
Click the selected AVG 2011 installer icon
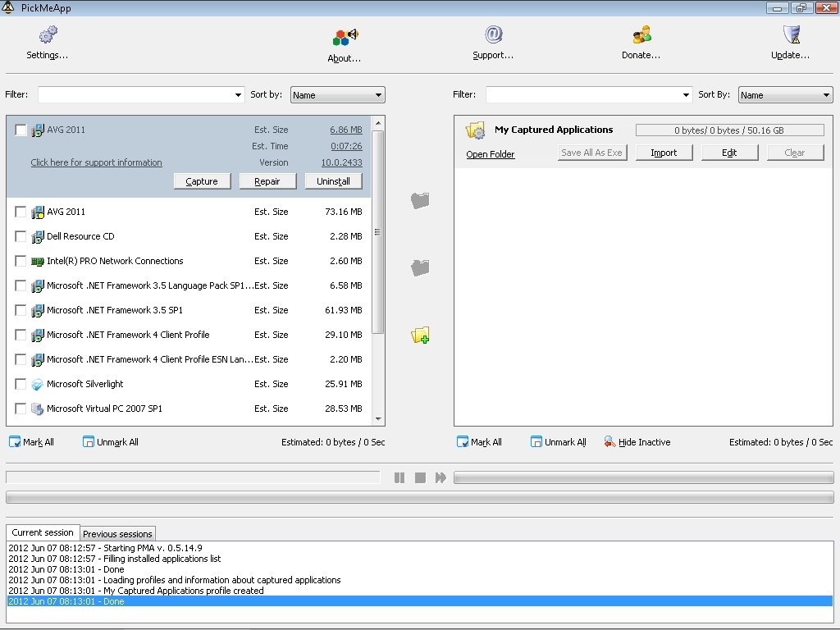pyautogui.click(x=37, y=130)
